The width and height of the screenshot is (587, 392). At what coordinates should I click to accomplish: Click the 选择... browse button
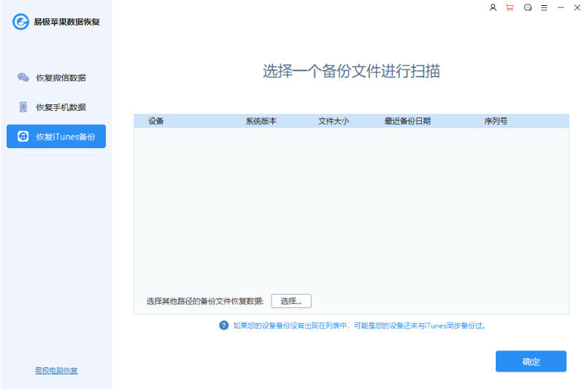[x=291, y=301]
